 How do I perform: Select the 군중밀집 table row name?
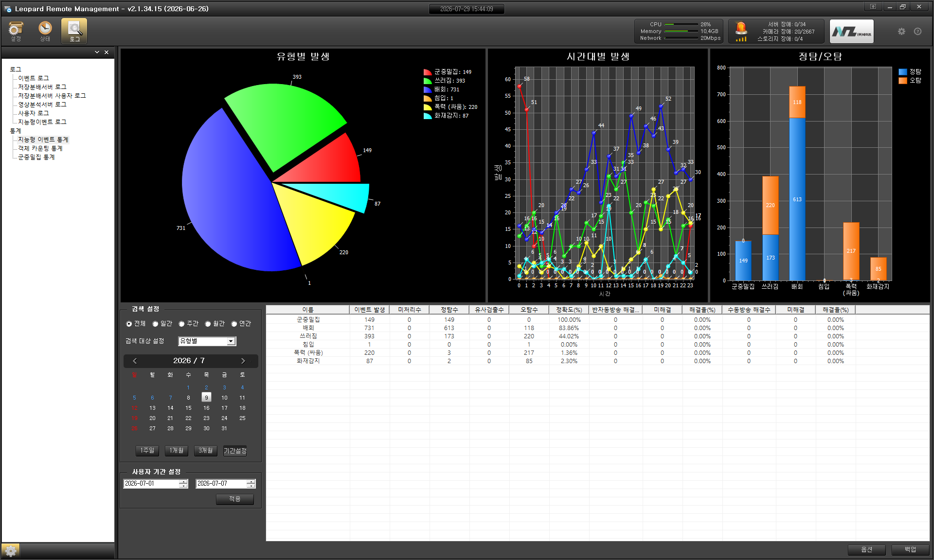[x=308, y=320]
